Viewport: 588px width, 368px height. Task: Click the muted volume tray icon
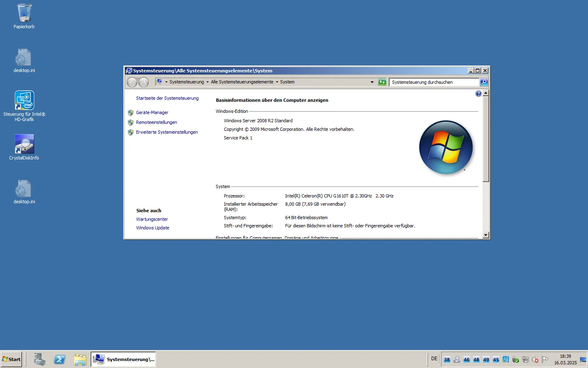pos(535,360)
